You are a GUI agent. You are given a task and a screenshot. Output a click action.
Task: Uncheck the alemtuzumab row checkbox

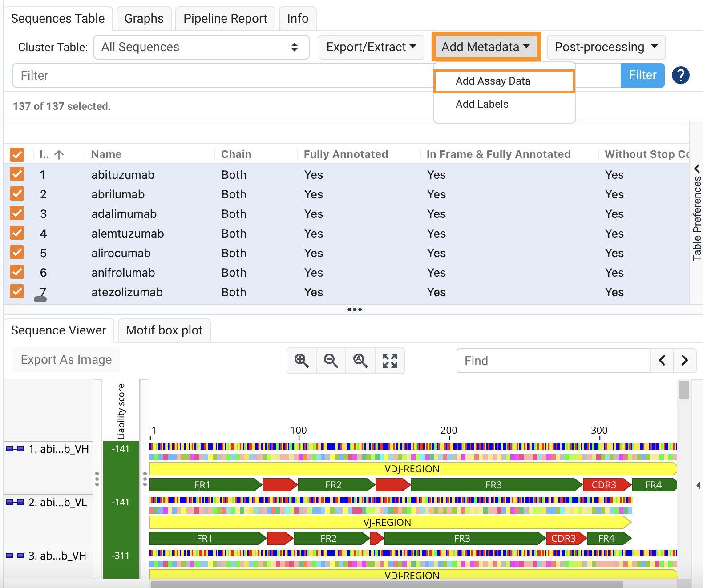coord(17,233)
